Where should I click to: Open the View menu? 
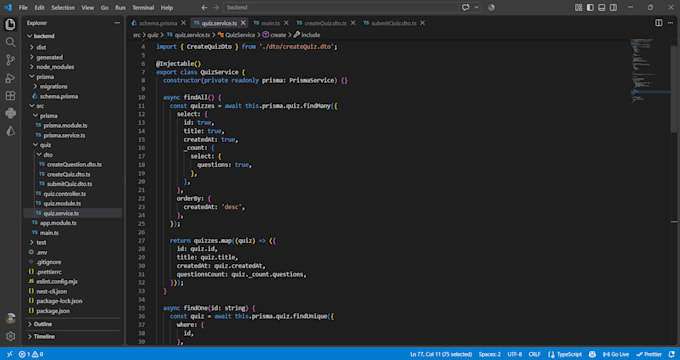point(88,7)
